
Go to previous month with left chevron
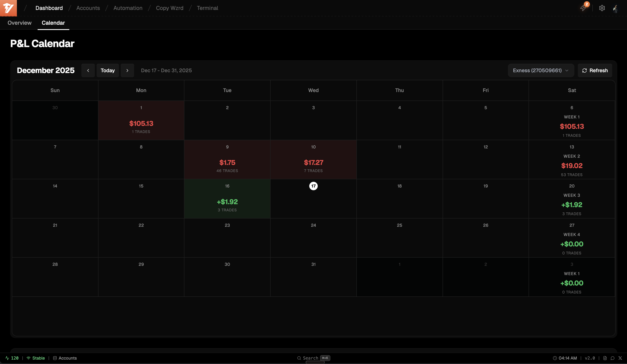(88, 70)
